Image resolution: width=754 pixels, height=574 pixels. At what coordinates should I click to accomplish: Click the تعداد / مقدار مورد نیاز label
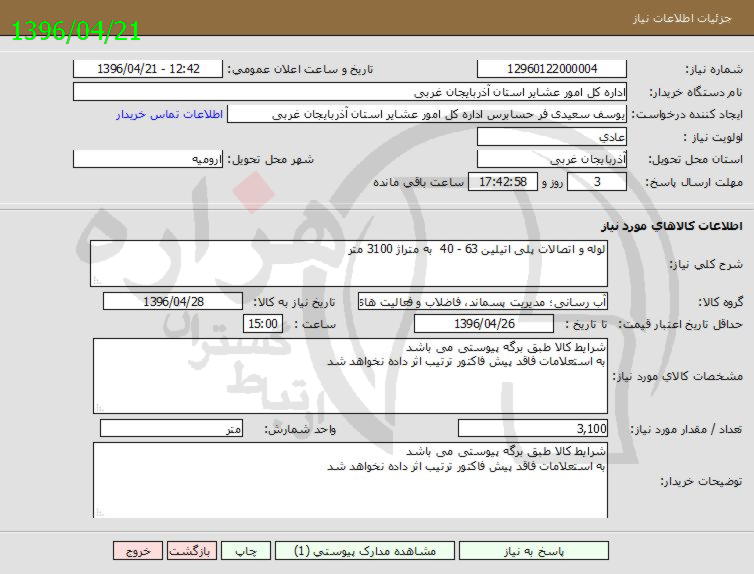[x=687, y=429]
